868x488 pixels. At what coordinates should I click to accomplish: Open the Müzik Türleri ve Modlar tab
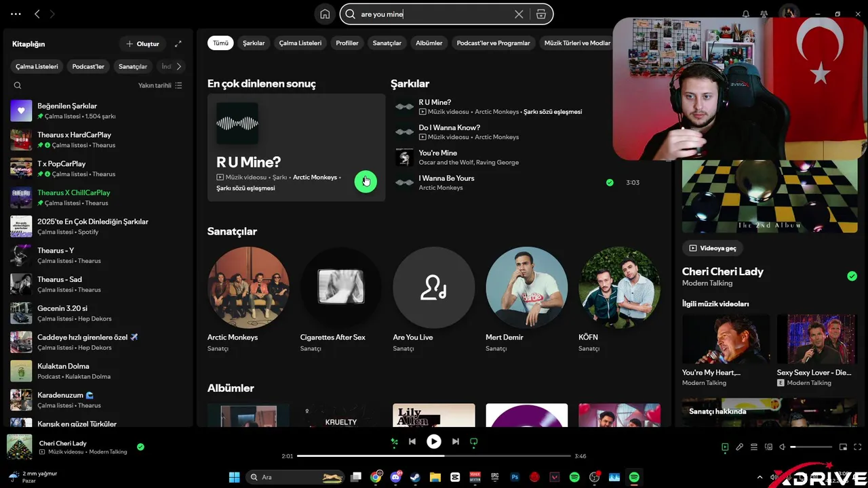pos(577,43)
